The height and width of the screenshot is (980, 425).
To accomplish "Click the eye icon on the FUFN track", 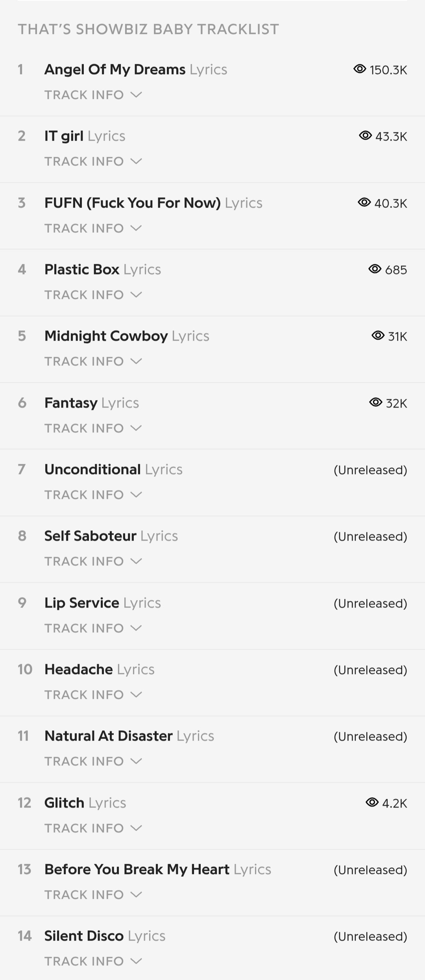I will point(364,202).
